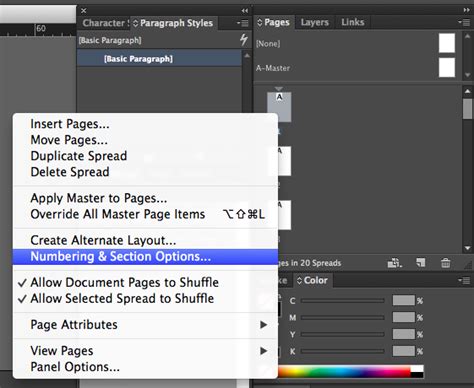
Task: Expand the View Pages submenu
Action: 145,351
